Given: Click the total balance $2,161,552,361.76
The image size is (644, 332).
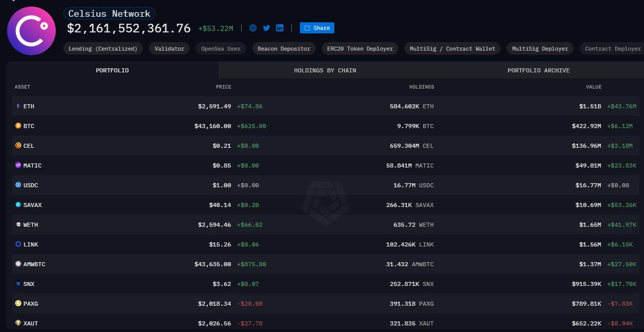Looking at the screenshot, I should pyautogui.click(x=129, y=28).
